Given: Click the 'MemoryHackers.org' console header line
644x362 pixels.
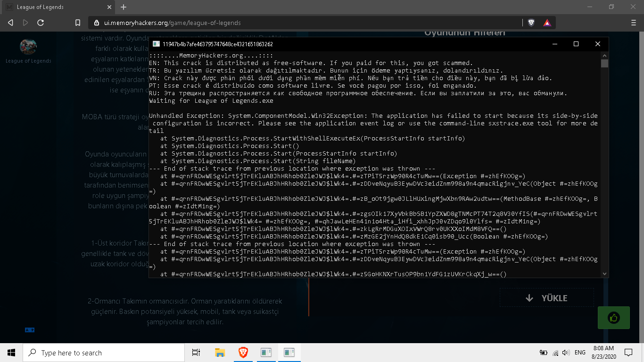Looking at the screenshot, I should click(x=211, y=55).
